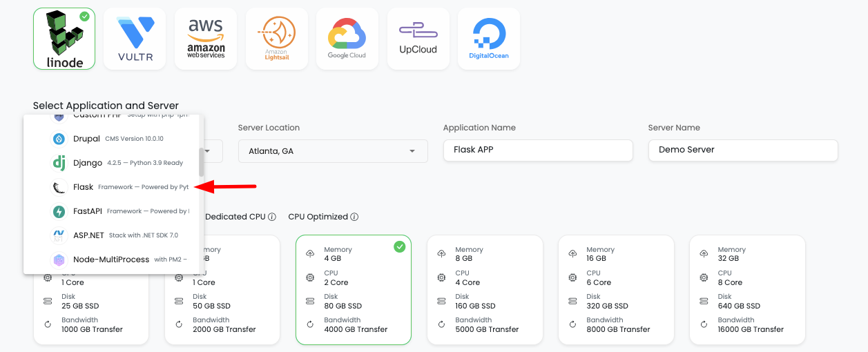
Task: Show info for Dedicated CPU
Action: tap(272, 217)
